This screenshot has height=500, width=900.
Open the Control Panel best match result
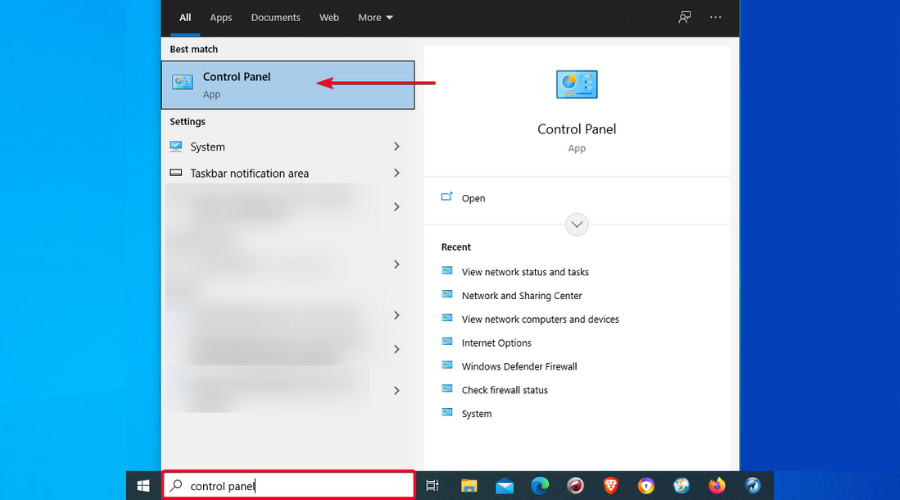coord(288,85)
